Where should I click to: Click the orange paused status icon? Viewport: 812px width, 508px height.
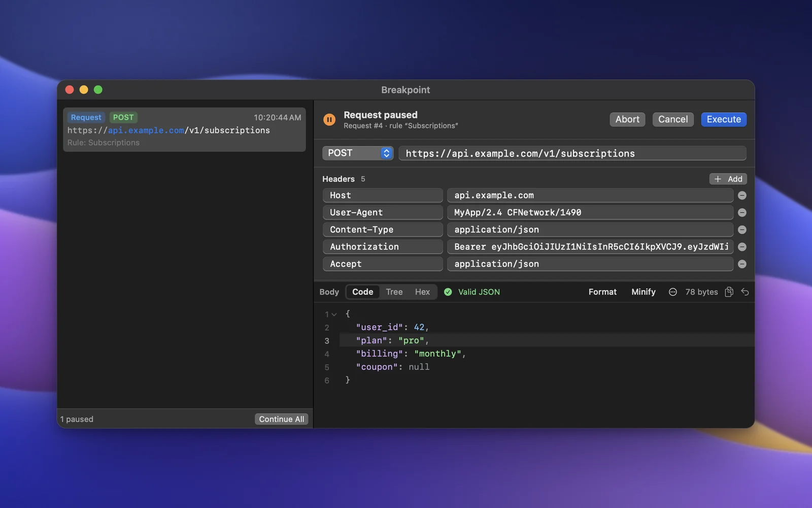click(x=329, y=120)
